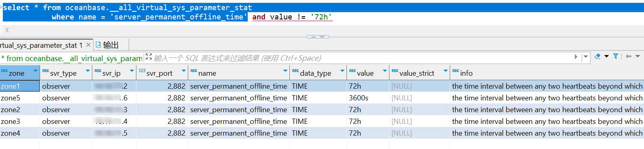Click the [NULL] cell in zone3 row

coord(419,121)
